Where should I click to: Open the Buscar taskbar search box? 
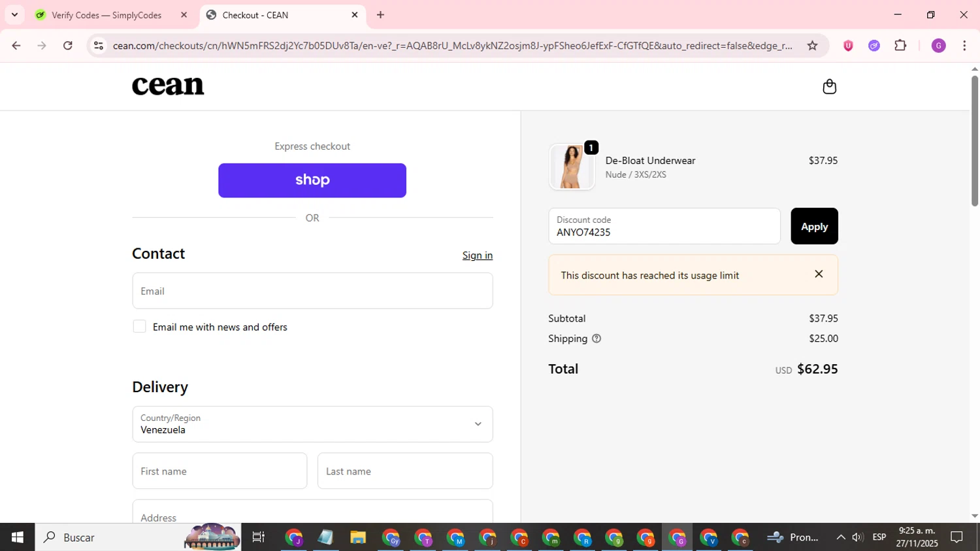(138, 537)
